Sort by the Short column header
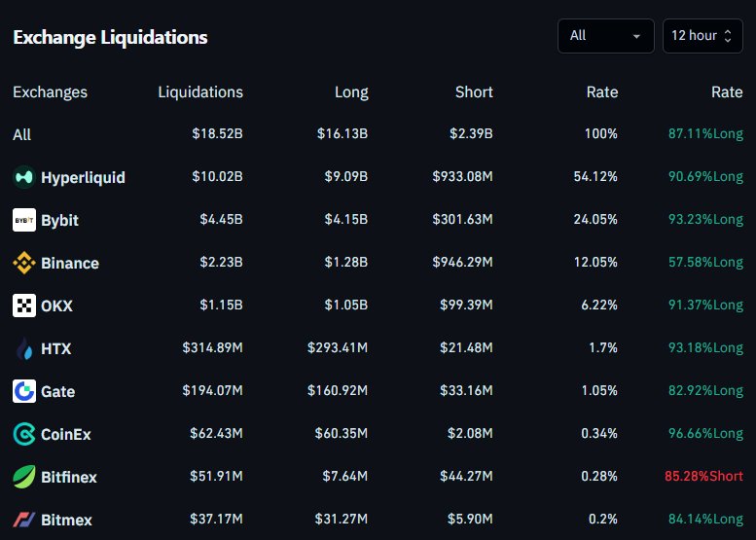756x540 pixels. [474, 92]
